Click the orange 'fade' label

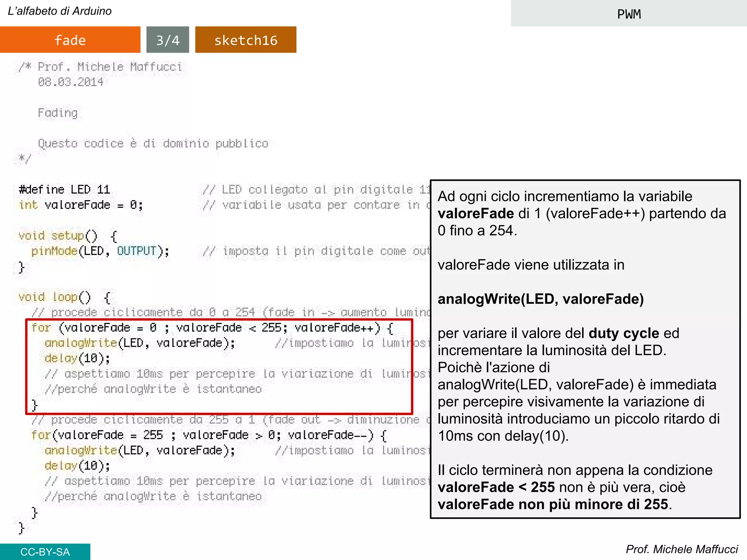(70, 40)
